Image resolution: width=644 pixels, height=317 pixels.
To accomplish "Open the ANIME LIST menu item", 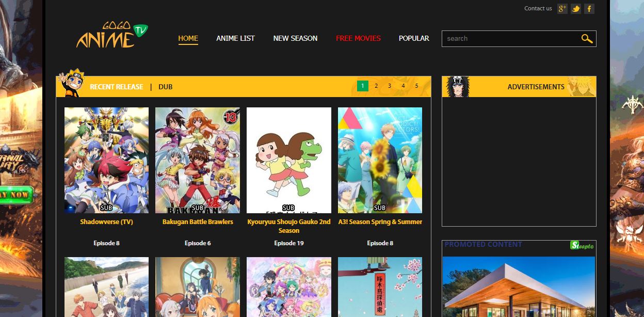I will (x=235, y=38).
